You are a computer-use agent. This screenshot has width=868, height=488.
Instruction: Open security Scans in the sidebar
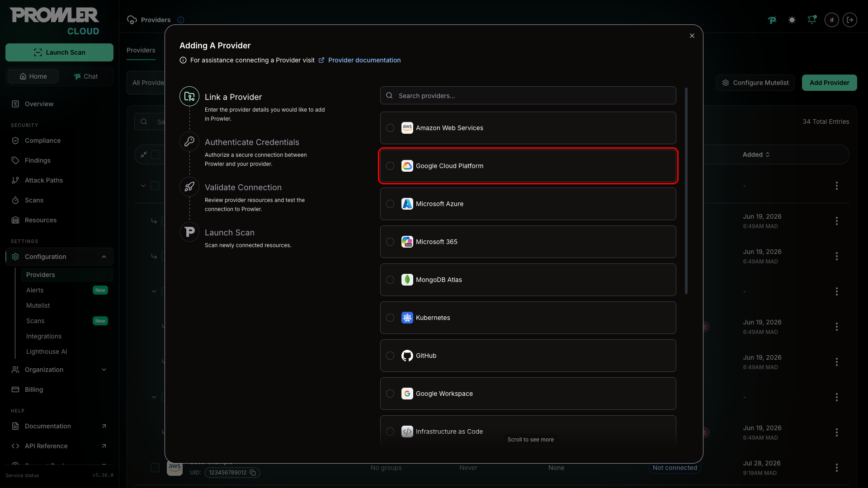59,200
